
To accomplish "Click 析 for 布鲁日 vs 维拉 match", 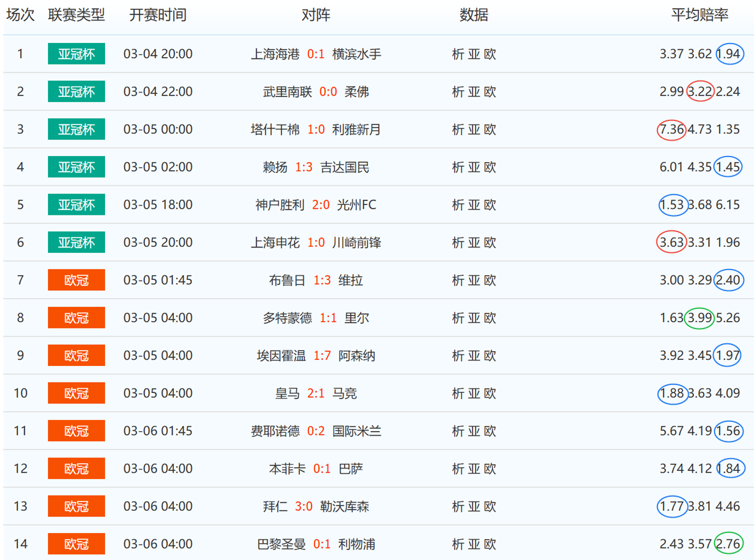I will click(458, 281).
